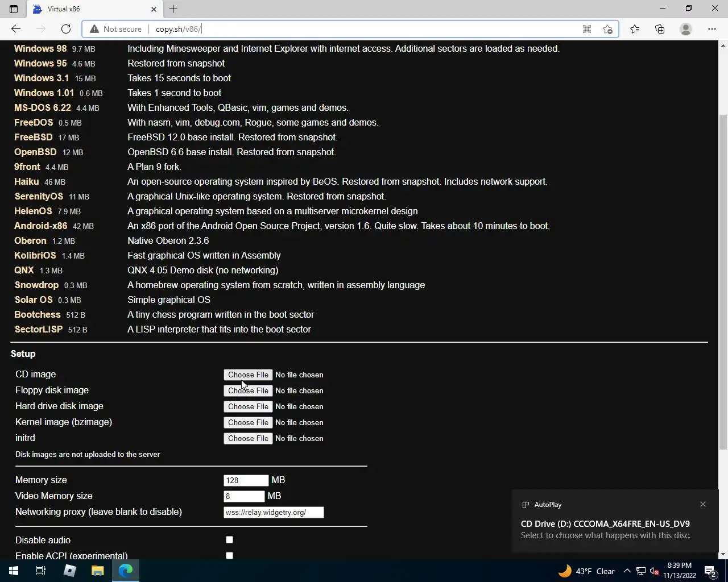
Task: Launch Bootchess
Action: point(38,314)
